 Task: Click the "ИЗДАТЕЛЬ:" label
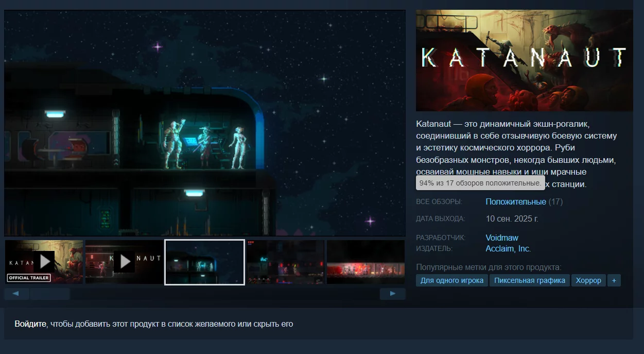(434, 248)
